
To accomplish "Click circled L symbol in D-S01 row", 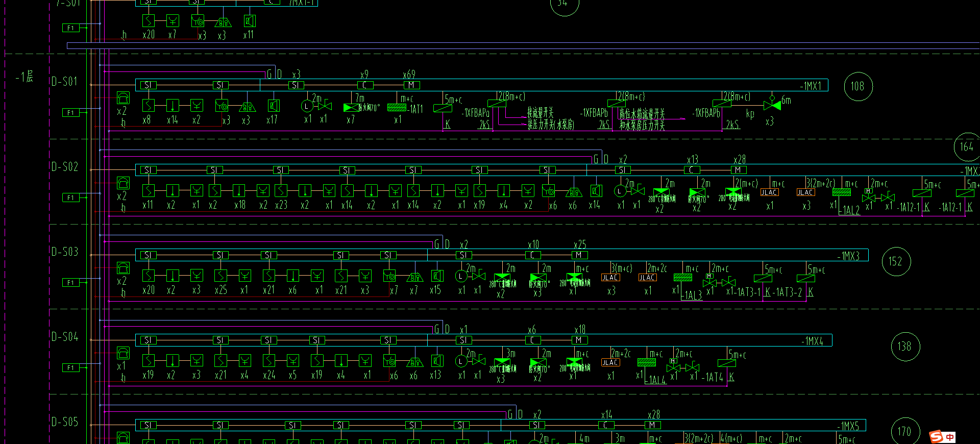I will [307, 106].
